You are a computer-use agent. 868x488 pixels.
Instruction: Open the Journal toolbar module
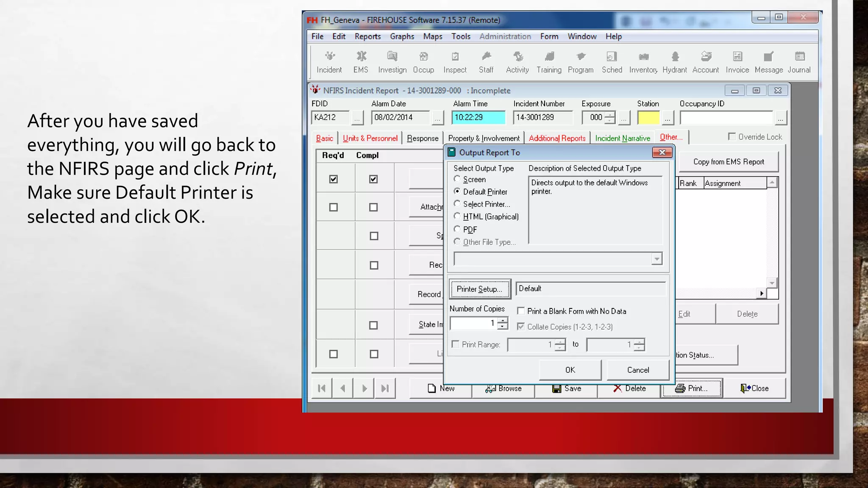tap(799, 62)
